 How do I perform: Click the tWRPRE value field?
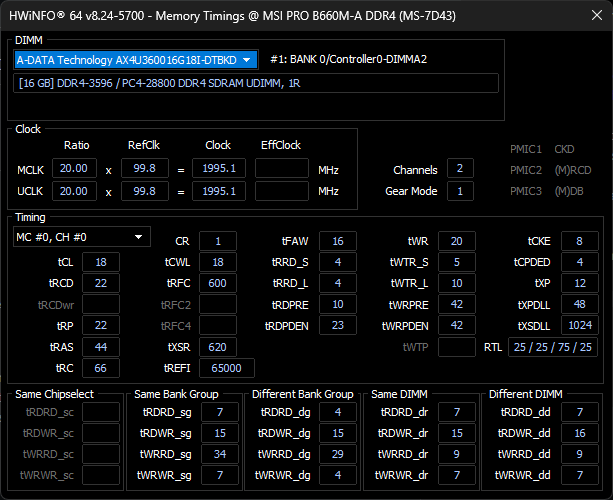[x=457, y=304]
